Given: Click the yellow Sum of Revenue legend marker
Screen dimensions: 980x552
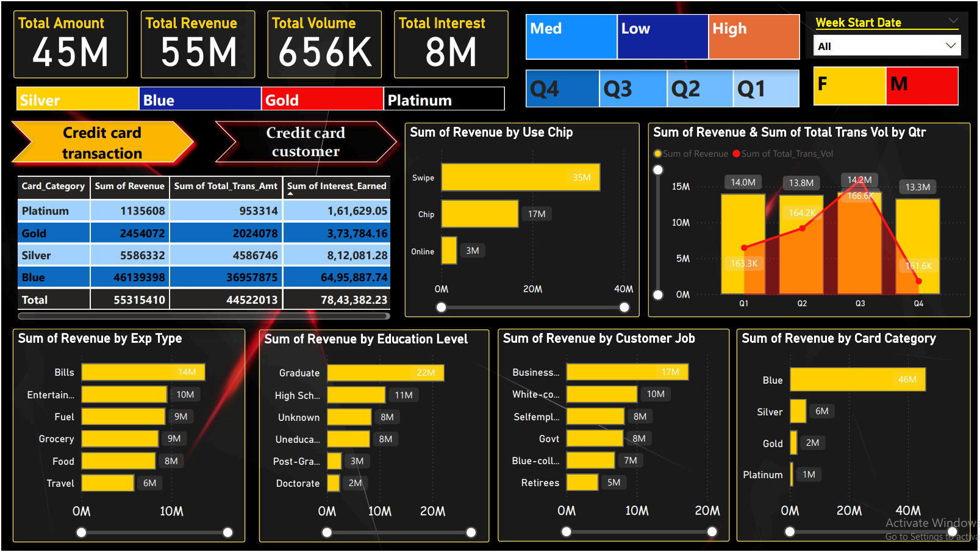Looking at the screenshot, I should [657, 154].
